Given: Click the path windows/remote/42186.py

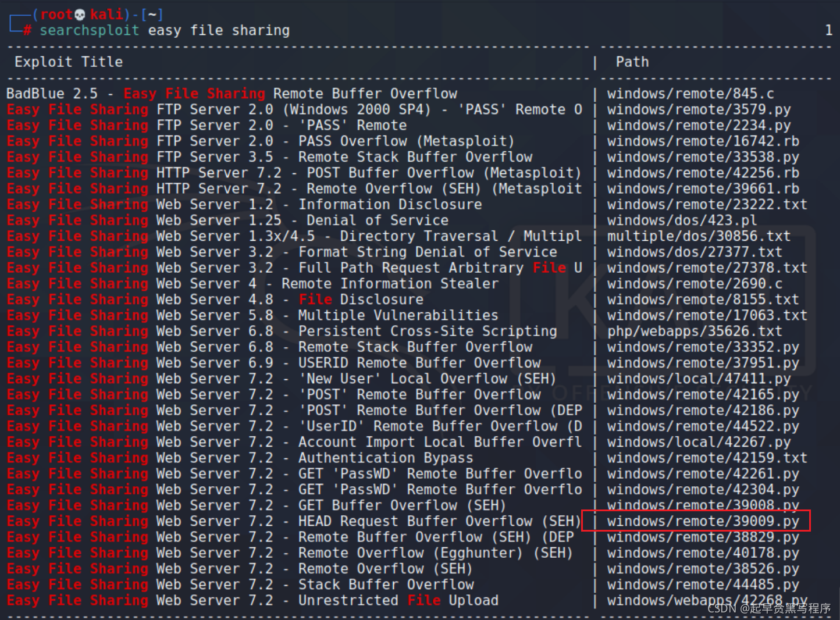Looking at the screenshot, I should tap(703, 410).
